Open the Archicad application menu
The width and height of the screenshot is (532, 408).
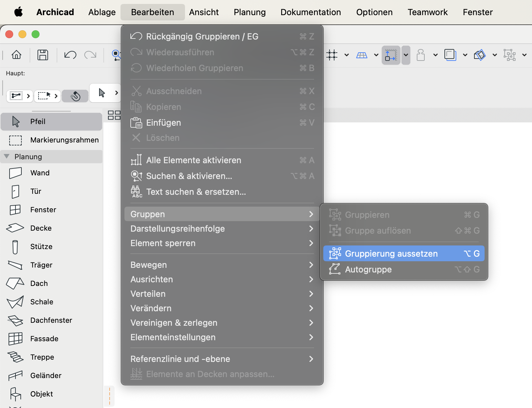[x=55, y=12]
